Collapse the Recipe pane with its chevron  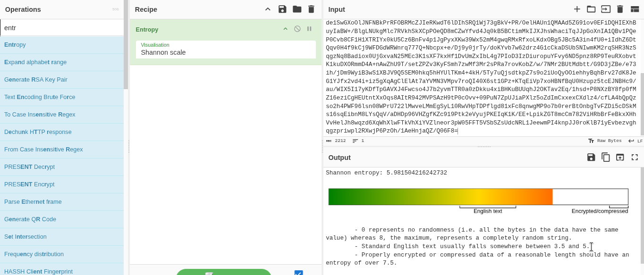(x=268, y=9)
